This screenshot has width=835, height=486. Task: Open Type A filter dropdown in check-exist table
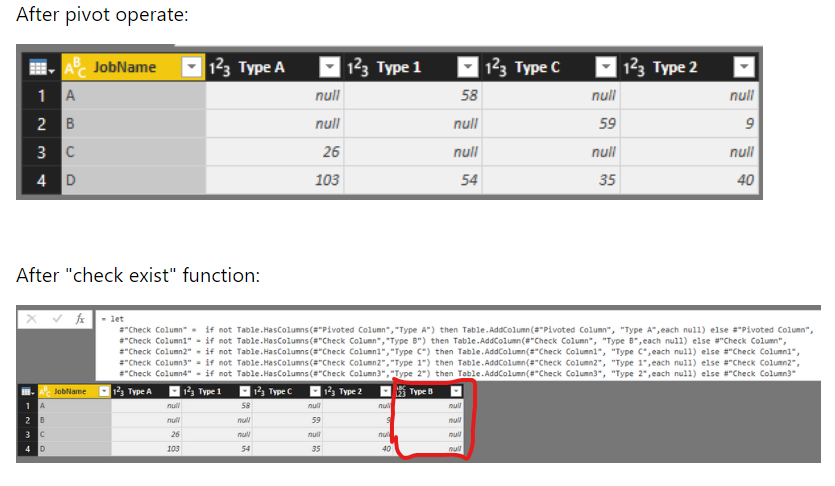174,391
